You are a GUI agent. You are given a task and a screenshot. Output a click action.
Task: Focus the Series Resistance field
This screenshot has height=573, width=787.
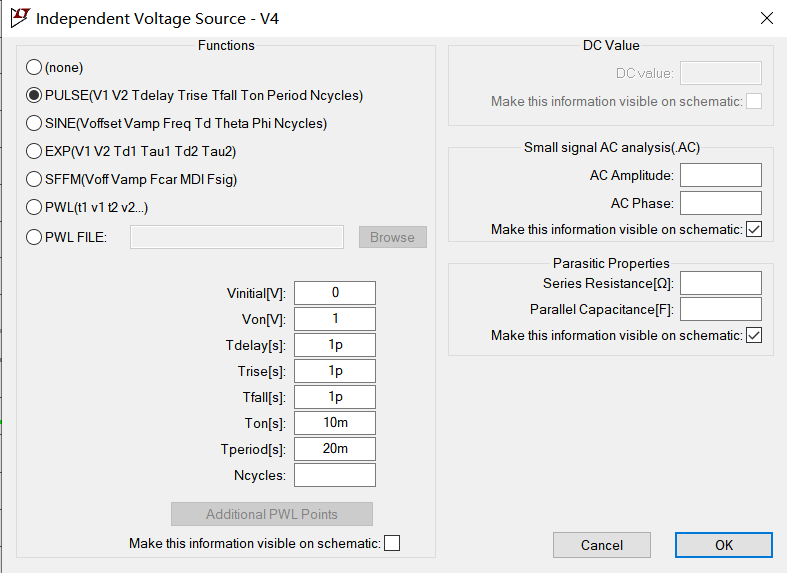[x=720, y=283]
